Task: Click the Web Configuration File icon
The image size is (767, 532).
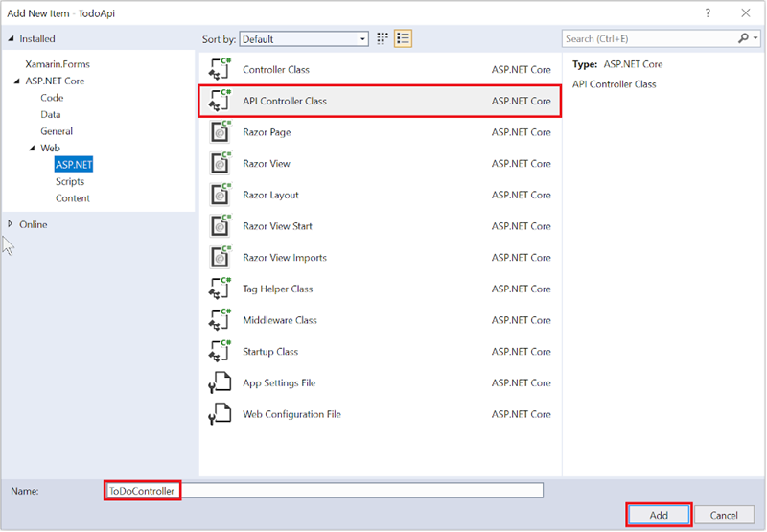Action: [x=221, y=415]
